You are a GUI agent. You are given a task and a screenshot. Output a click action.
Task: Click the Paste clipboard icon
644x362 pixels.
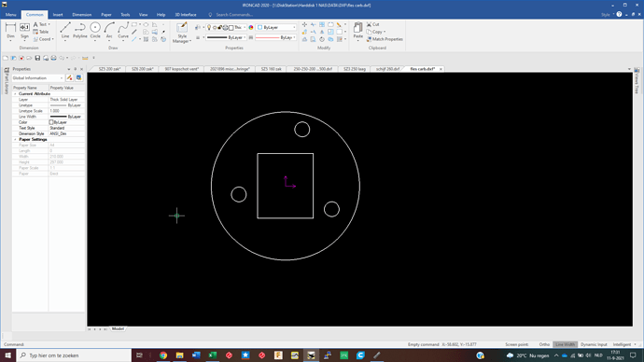358,31
